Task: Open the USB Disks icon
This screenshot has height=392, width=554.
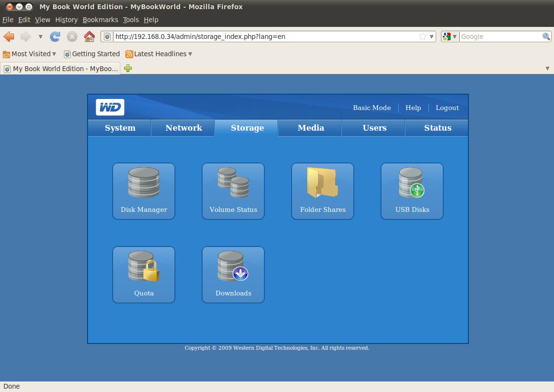Action: coord(412,191)
